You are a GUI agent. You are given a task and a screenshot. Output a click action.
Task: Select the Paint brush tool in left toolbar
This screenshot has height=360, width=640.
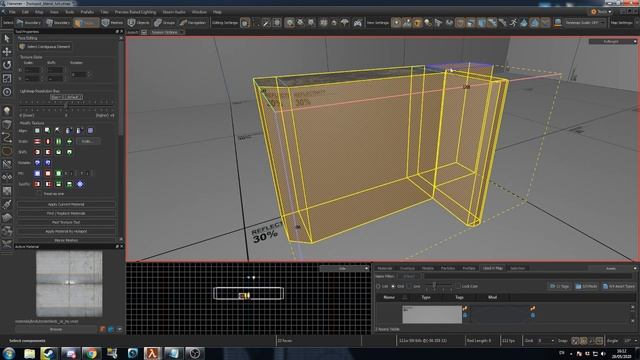coord(7,204)
